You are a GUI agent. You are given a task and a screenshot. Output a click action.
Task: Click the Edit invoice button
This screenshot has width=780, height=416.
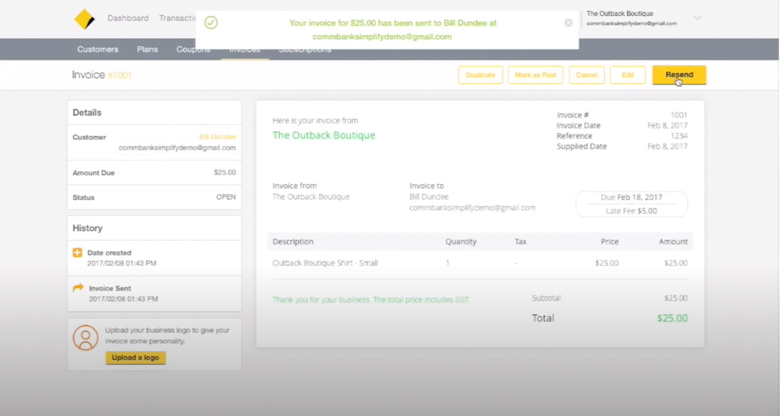[x=628, y=75]
